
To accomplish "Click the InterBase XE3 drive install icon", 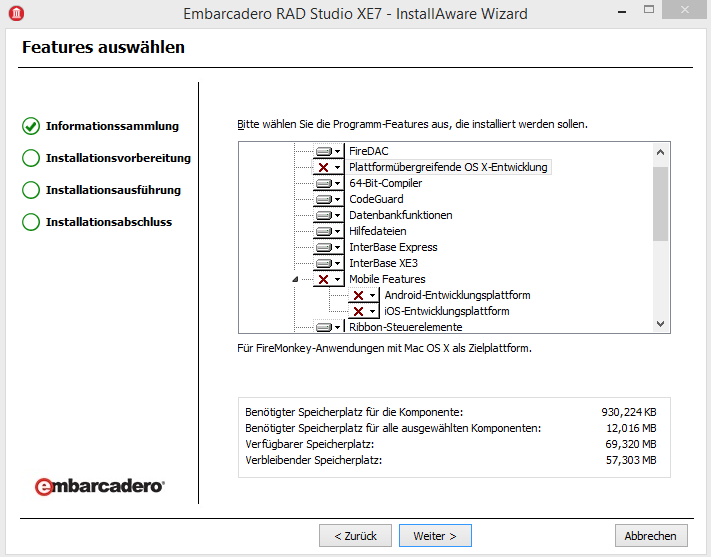I will (324, 263).
